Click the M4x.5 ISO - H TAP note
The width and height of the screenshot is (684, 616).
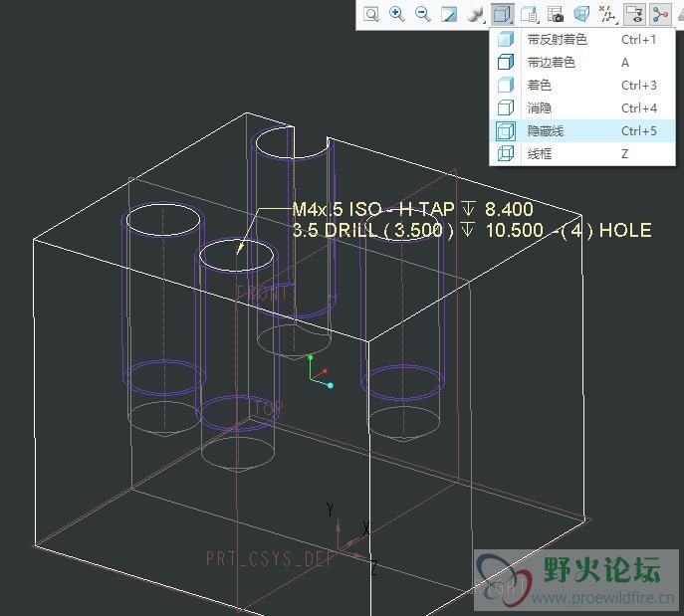[412, 209]
